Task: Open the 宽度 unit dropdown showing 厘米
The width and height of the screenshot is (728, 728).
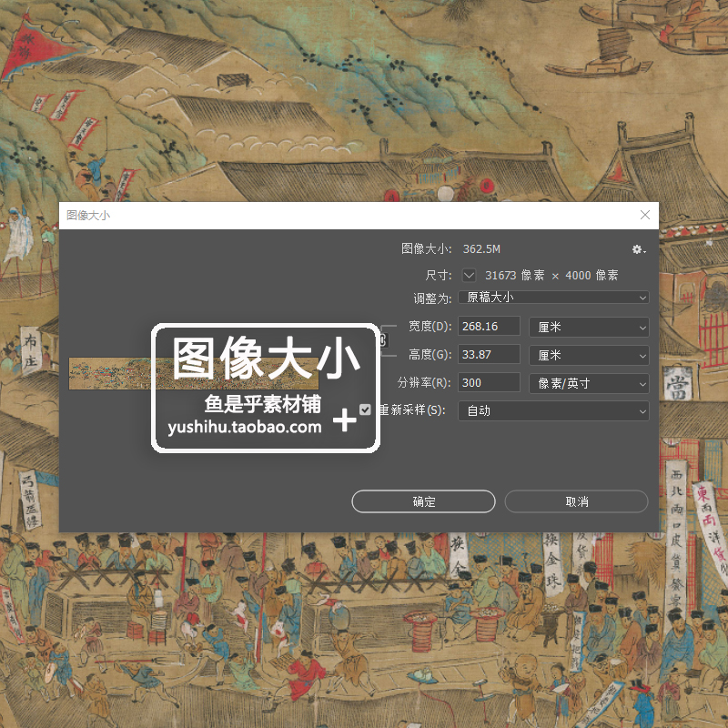Action: [x=589, y=327]
